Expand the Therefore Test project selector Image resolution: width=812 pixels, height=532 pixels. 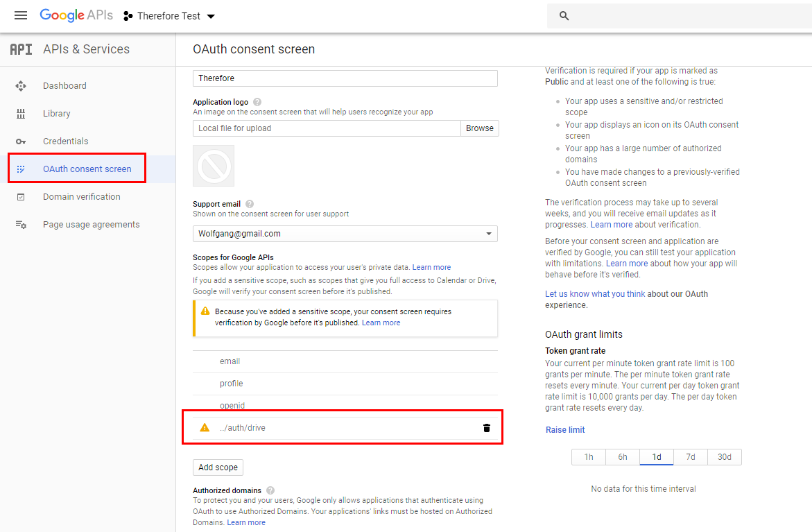pyautogui.click(x=170, y=16)
